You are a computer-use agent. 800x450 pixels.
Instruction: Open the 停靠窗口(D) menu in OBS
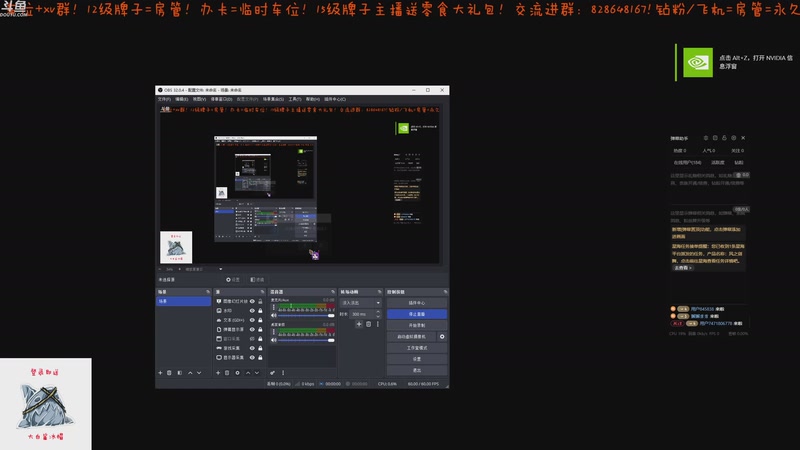click(x=221, y=99)
